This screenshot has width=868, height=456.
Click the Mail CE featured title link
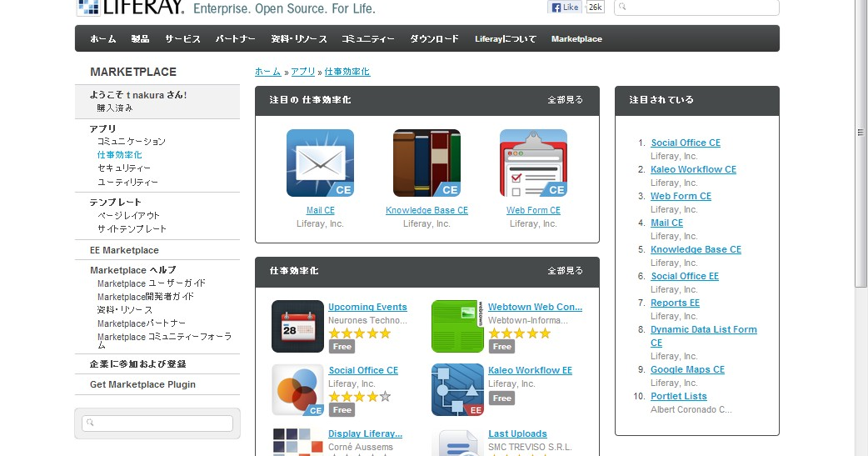pos(321,210)
